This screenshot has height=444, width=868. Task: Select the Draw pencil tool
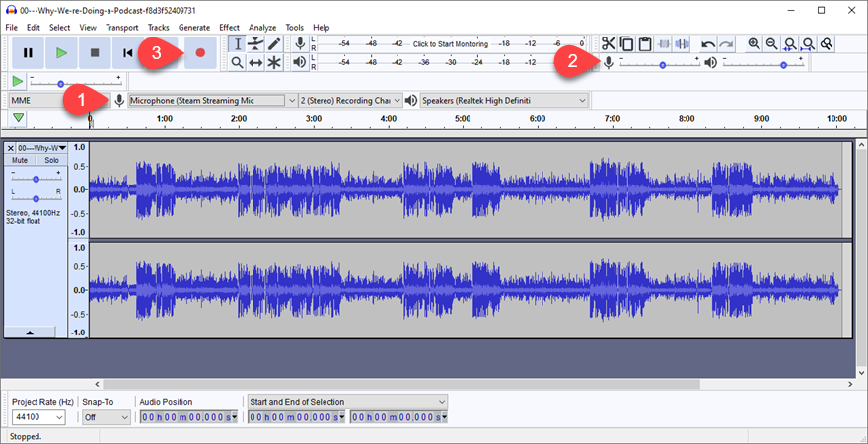[274, 43]
